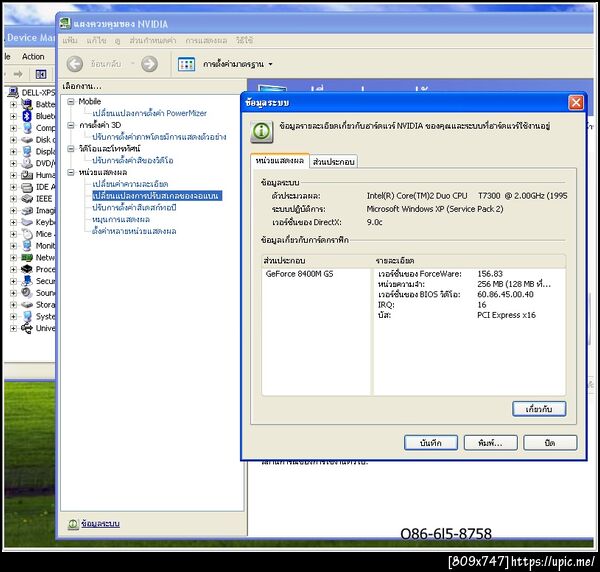Click the Batteries device icon
600x572 pixels.
coord(27,104)
